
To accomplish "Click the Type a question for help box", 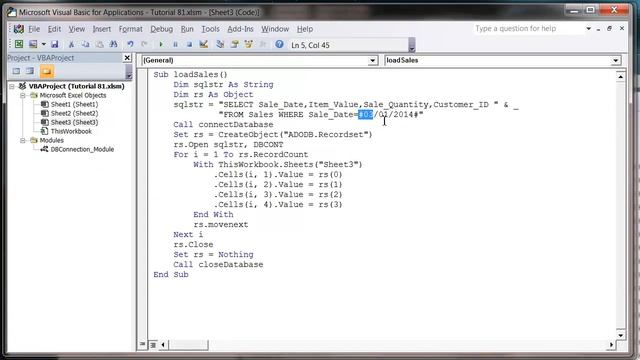I will pos(528,29).
